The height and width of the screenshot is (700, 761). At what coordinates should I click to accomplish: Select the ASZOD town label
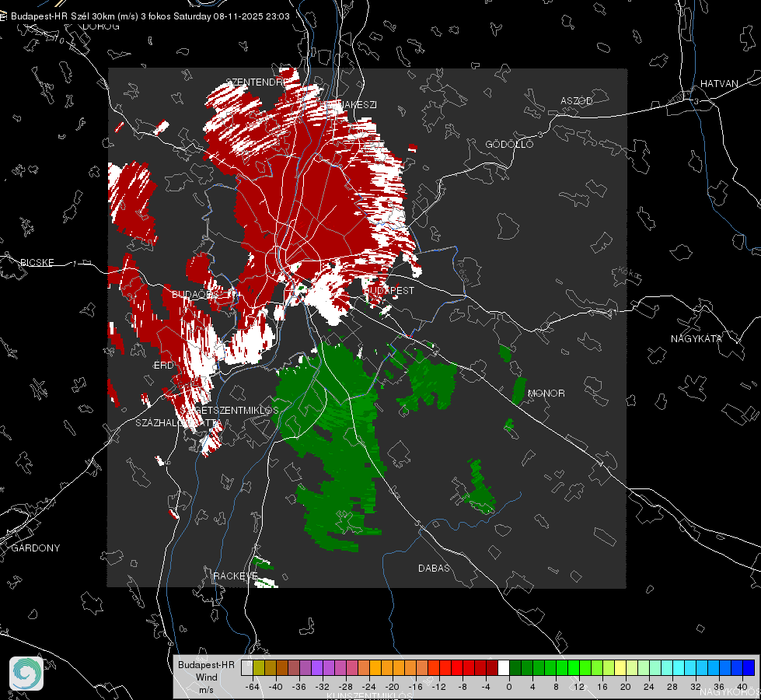pos(577,100)
